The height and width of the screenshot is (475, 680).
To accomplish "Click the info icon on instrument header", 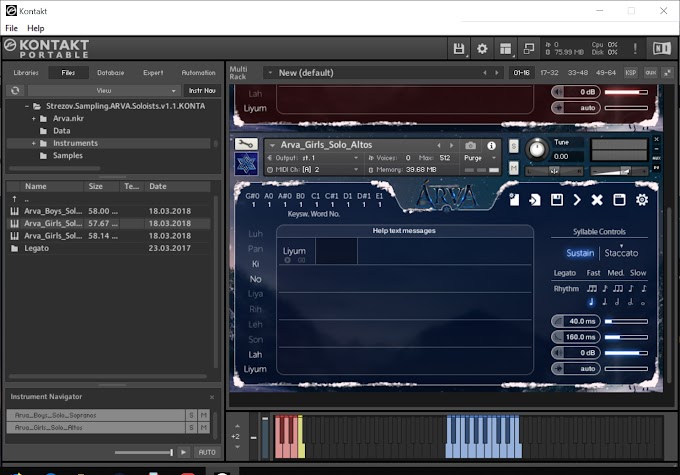I will 491,146.
